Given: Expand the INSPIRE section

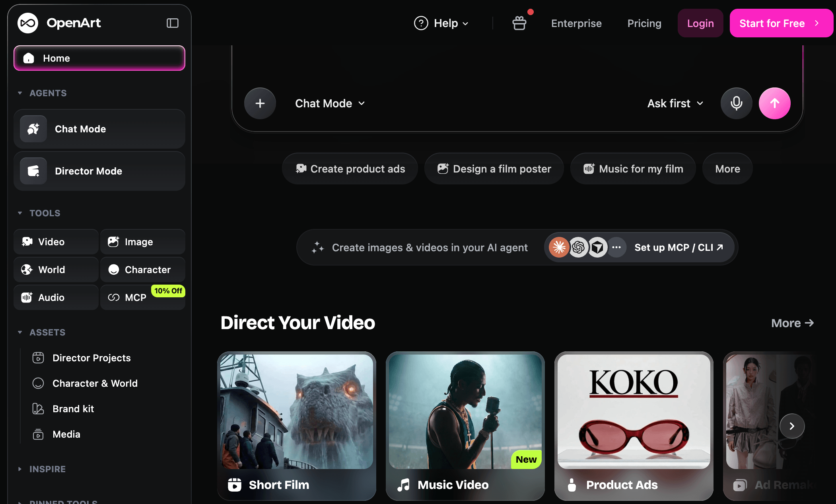Looking at the screenshot, I should [x=41, y=469].
